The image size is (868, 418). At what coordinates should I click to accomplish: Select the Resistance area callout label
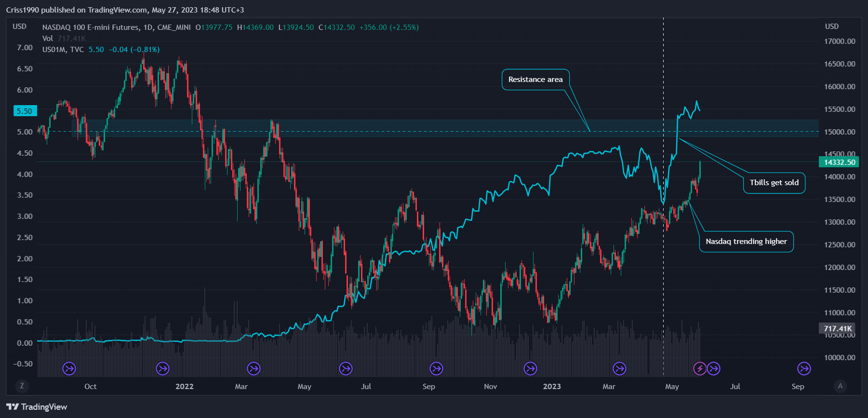tap(535, 80)
